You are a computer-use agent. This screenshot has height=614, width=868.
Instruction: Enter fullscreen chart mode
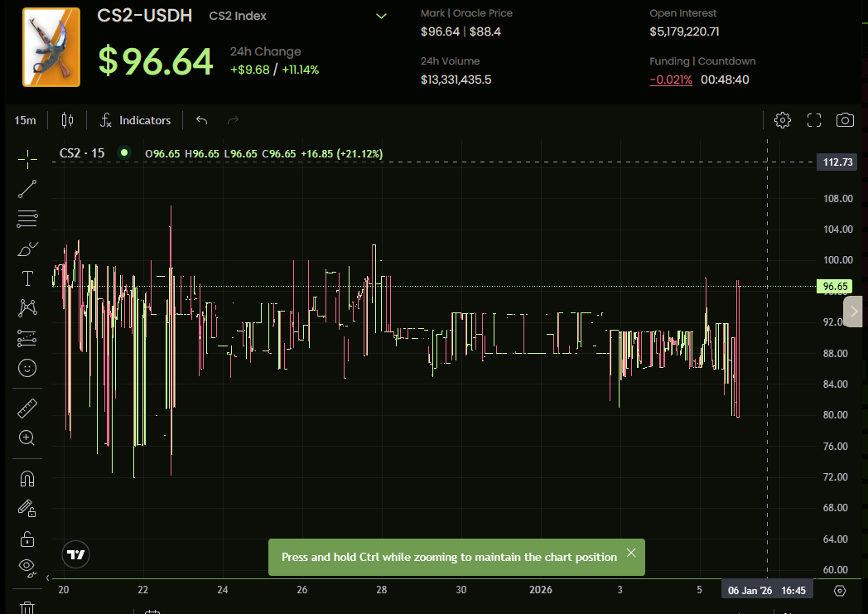813,120
